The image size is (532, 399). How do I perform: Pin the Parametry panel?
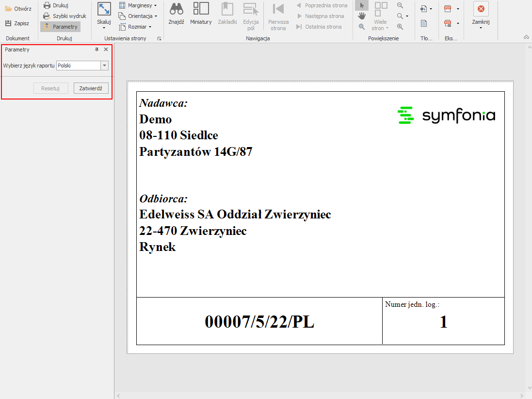[x=97, y=50]
